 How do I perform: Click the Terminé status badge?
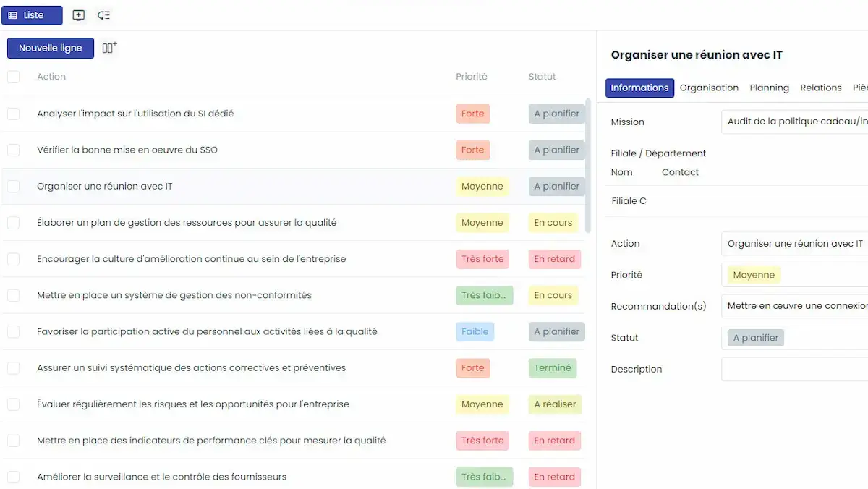click(553, 368)
